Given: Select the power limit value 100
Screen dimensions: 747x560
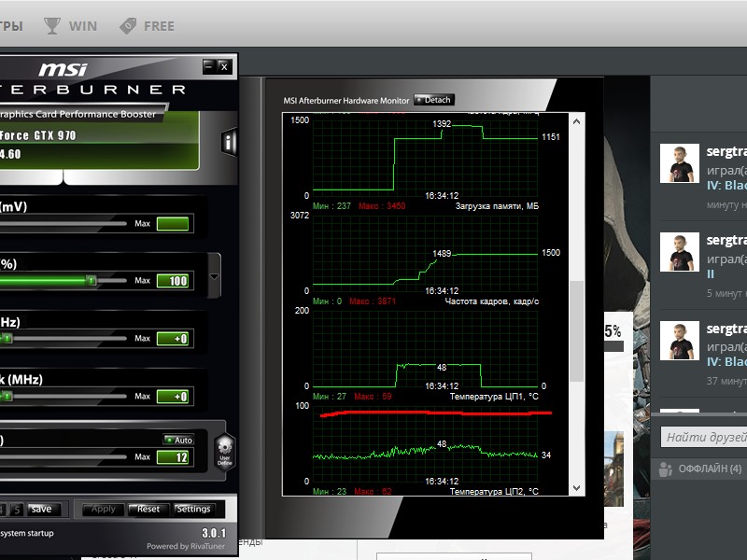Looking at the screenshot, I should pyautogui.click(x=173, y=281).
